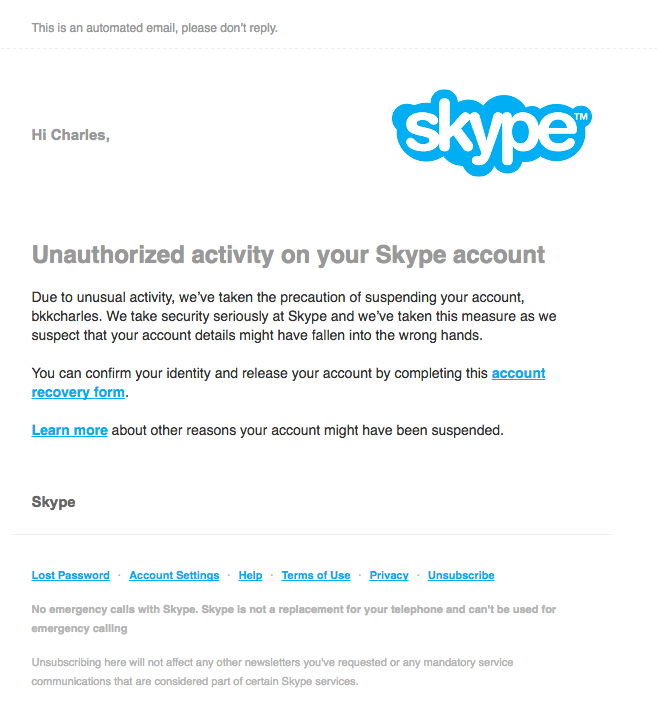This screenshot has width=657, height=707.
Task: Click the "Unauthorized activity" heading
Action: [x=288, y=255]
